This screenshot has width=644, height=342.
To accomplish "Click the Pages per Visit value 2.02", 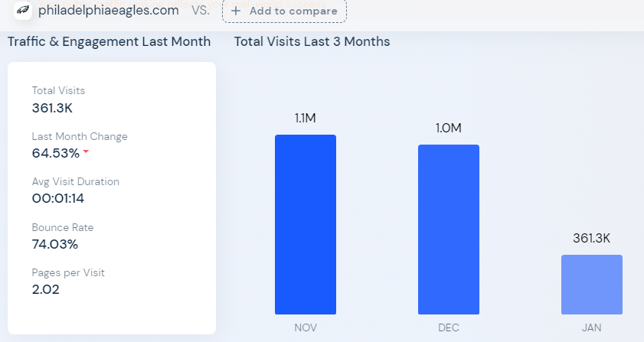I will pos(45,289).
